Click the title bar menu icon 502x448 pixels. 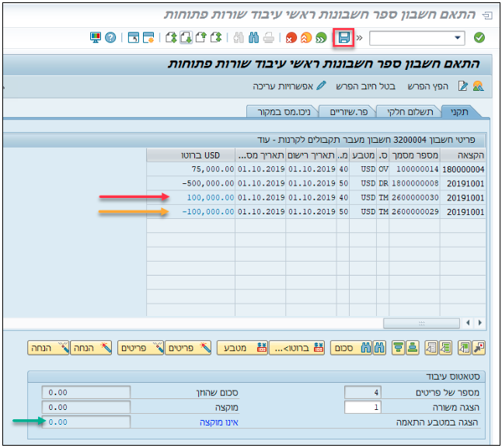[487, 15]
